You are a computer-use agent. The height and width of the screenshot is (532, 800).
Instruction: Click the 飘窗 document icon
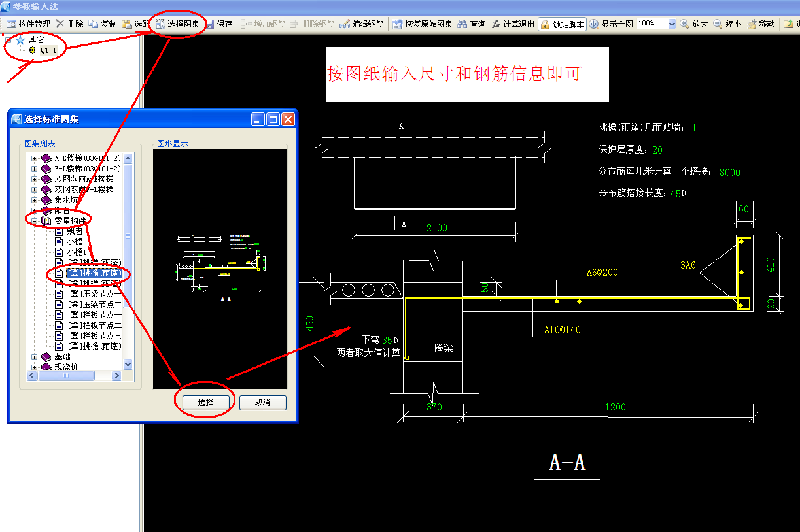tap(59, 231)
